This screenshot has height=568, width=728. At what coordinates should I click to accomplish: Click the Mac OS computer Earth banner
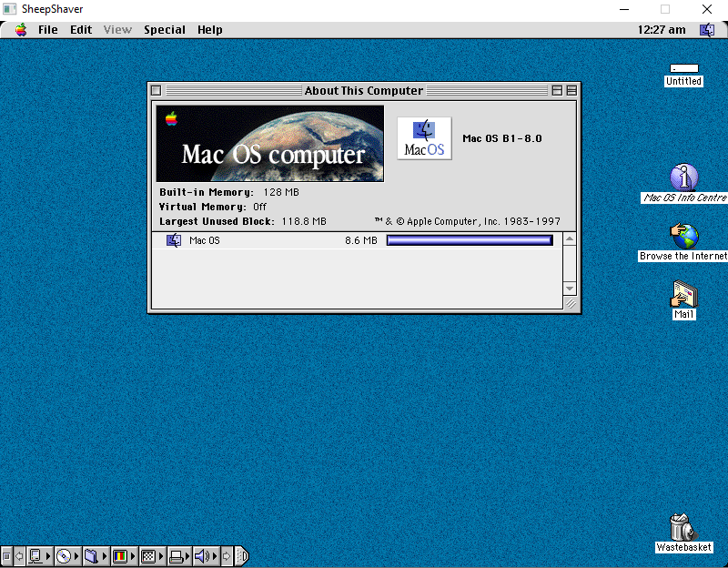(269, 144)
